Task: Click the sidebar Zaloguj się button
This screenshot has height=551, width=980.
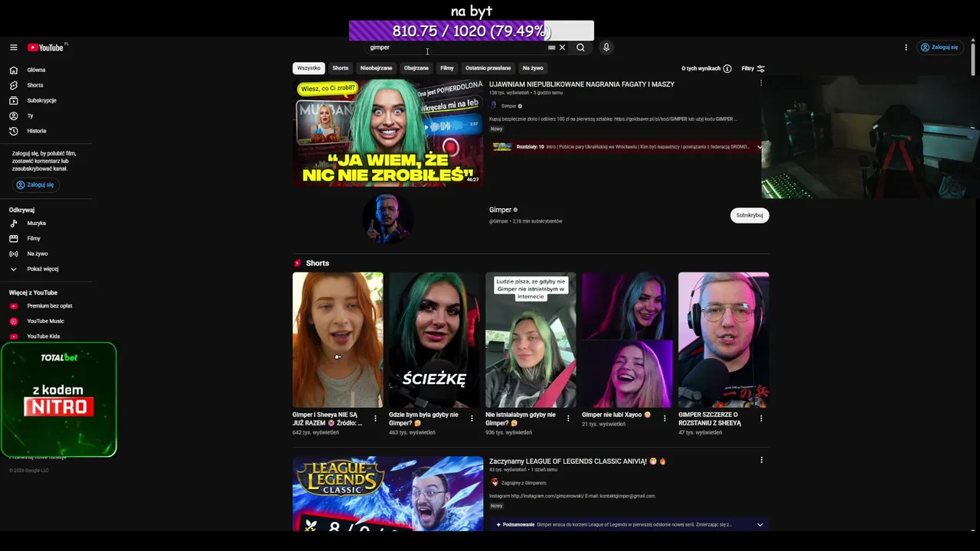Action: pos(35,184)
